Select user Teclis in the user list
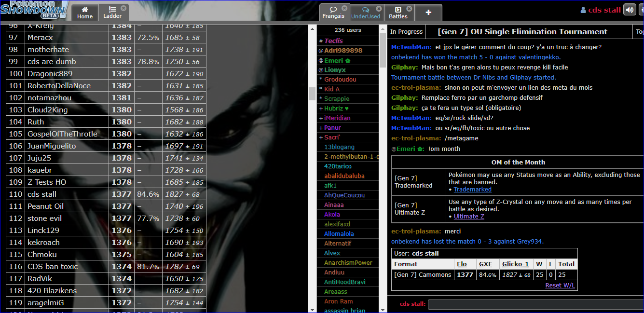644x313 pixels. point(347,41)
